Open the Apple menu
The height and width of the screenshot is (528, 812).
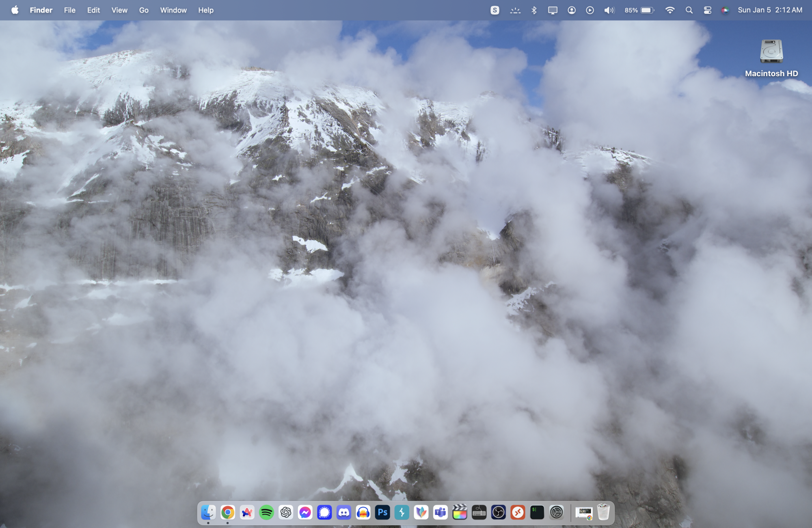pyautogui.click(x=15, y=10)
